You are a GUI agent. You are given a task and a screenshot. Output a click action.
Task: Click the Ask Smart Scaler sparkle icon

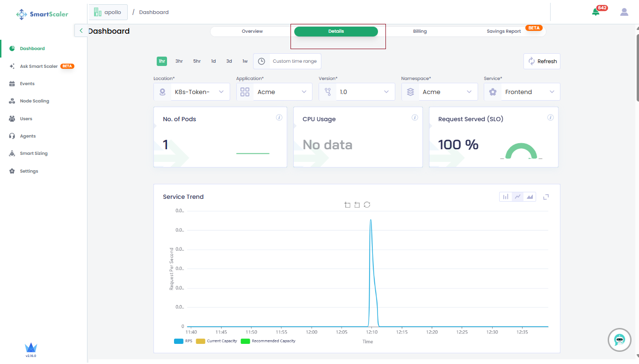pyautogui.click(x=12, y=66)
